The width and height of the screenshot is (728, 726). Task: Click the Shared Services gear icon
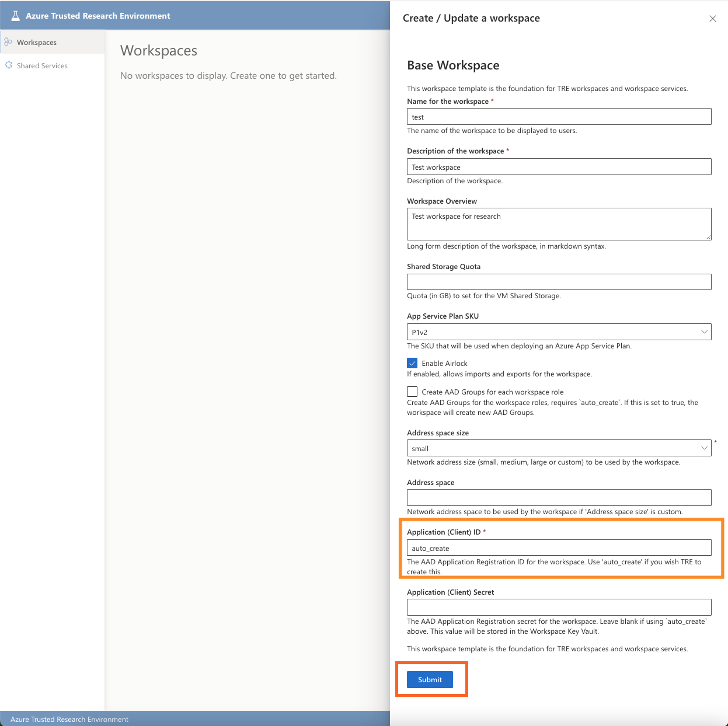point(8,65)
